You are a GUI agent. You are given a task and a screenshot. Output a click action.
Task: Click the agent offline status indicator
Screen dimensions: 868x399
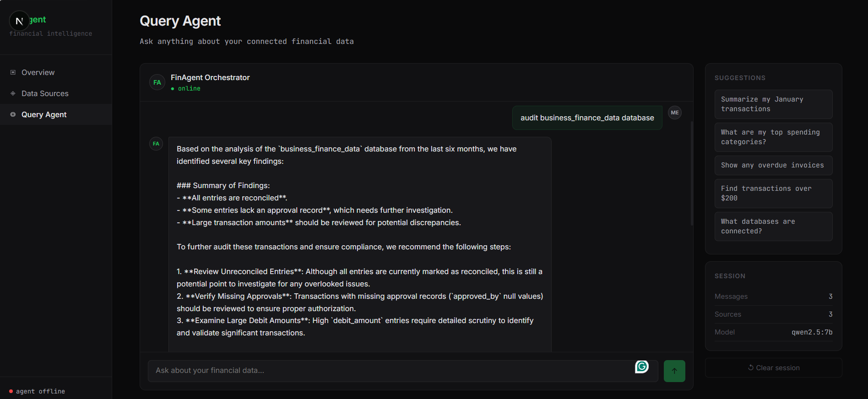click(x=37, y=391)
